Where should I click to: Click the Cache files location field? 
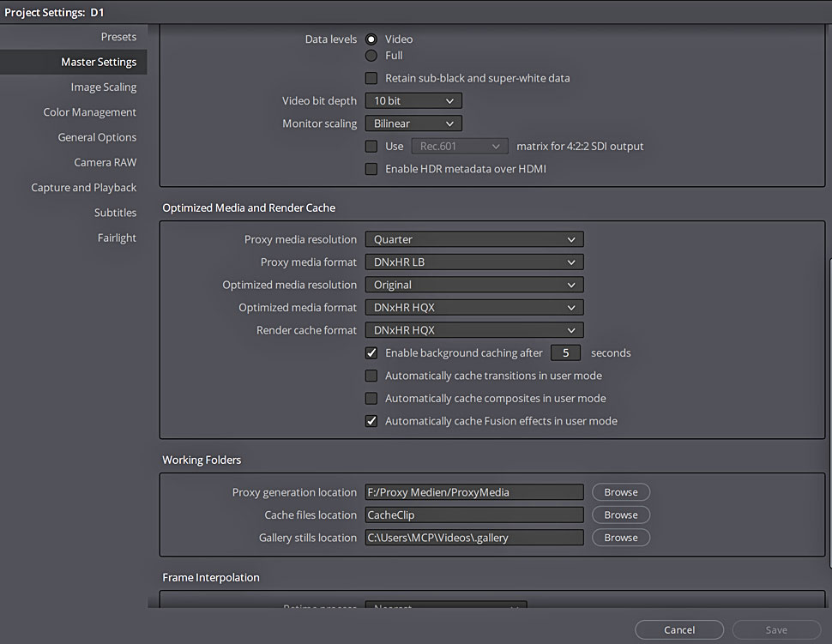pos(473,515)
